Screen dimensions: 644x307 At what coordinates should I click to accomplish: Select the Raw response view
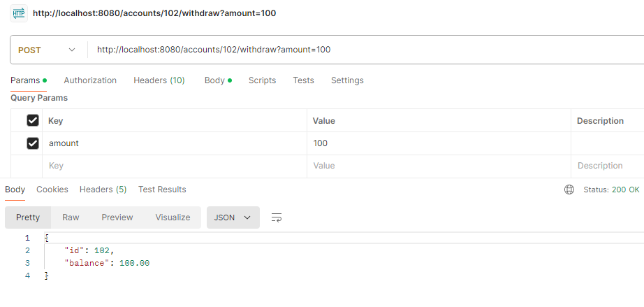click(x=71, y=217)
